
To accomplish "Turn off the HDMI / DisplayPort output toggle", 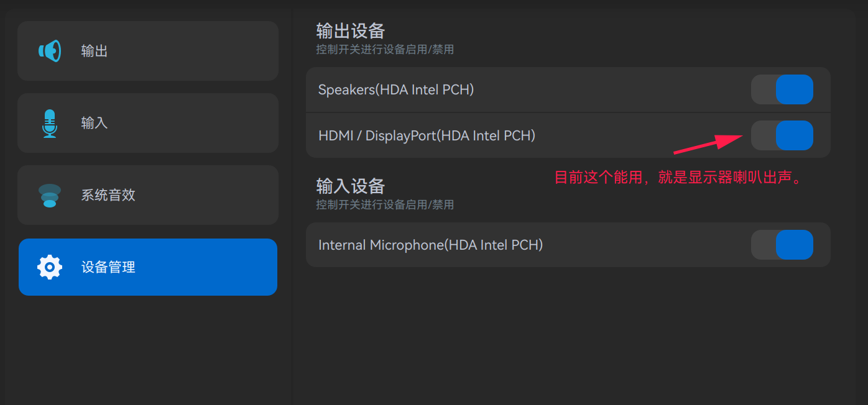I will pos(782,135).
